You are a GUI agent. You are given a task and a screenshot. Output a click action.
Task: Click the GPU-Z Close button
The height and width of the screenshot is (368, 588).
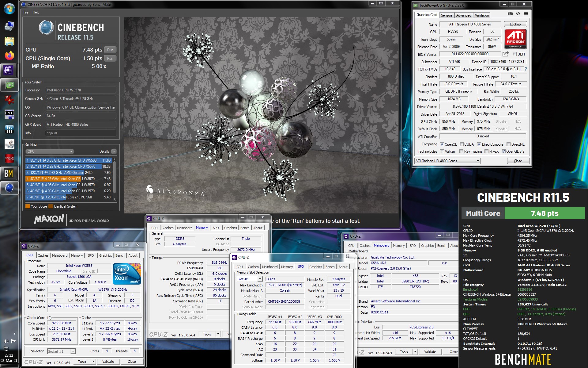tap(518, 161)
